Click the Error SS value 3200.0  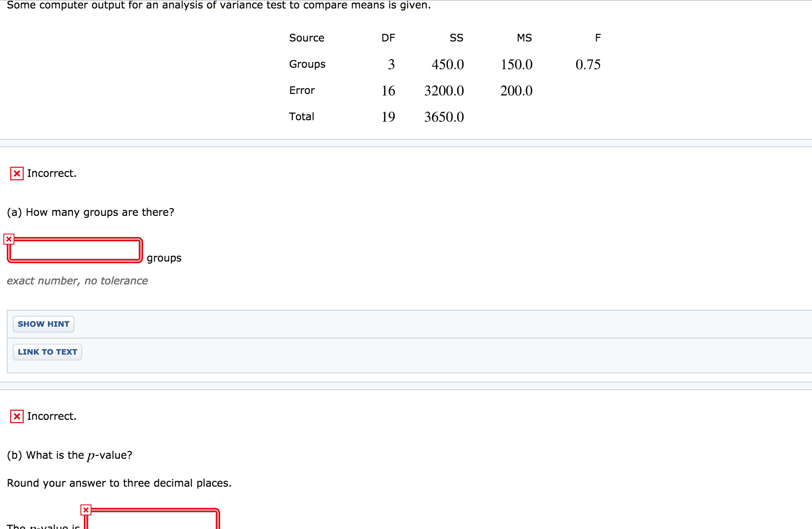(444, 91)
